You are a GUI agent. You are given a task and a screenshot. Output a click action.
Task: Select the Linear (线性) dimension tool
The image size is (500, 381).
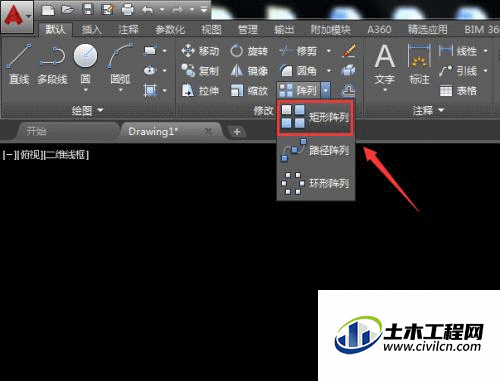point(458,51)
